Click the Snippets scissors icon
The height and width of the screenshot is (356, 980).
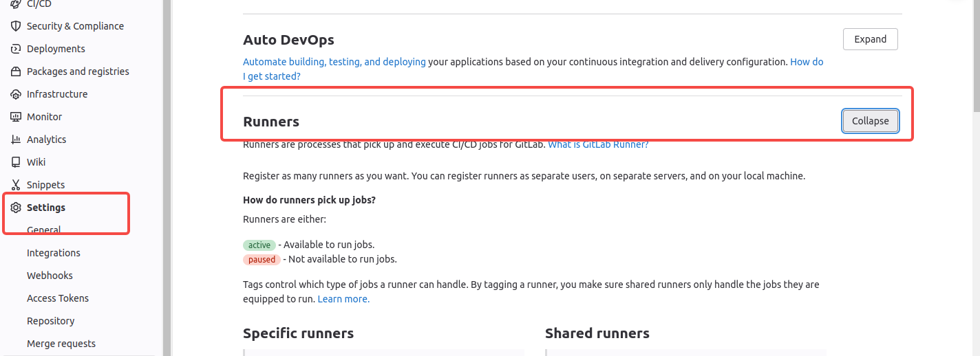coord(16,185)
